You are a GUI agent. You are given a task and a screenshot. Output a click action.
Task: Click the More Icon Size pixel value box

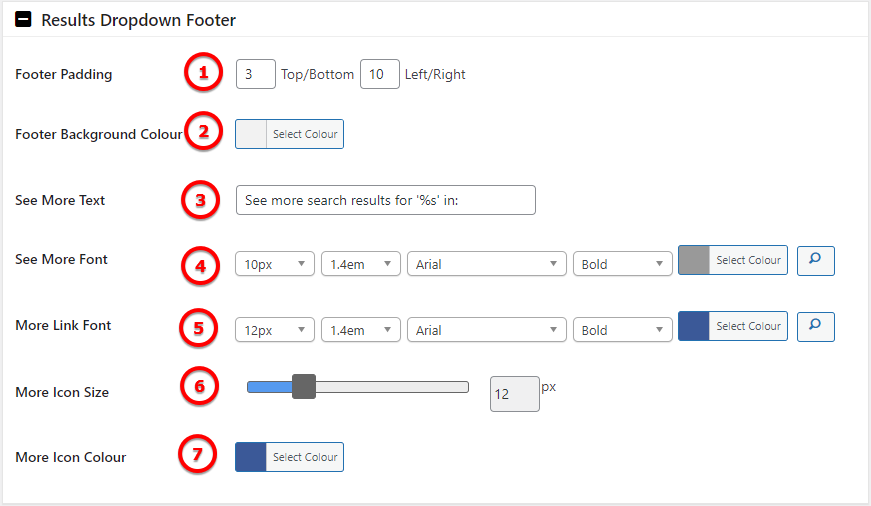pyautogui.click(x=514, y=394)
